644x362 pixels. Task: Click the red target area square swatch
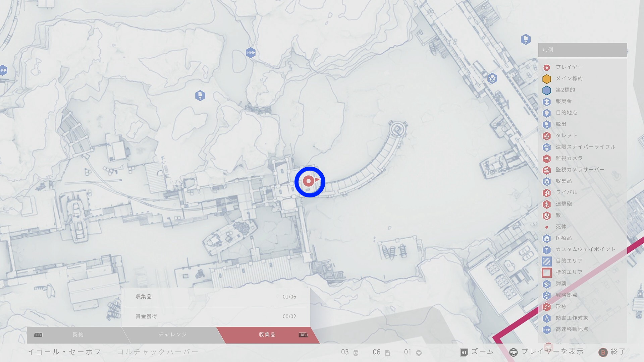click(547, 273)
